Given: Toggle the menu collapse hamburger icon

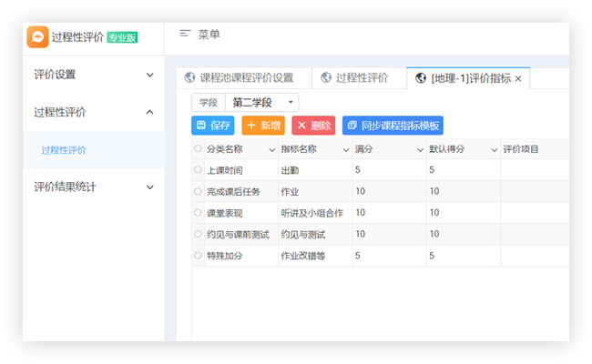Looking at the screenshot, I should 185,34.
